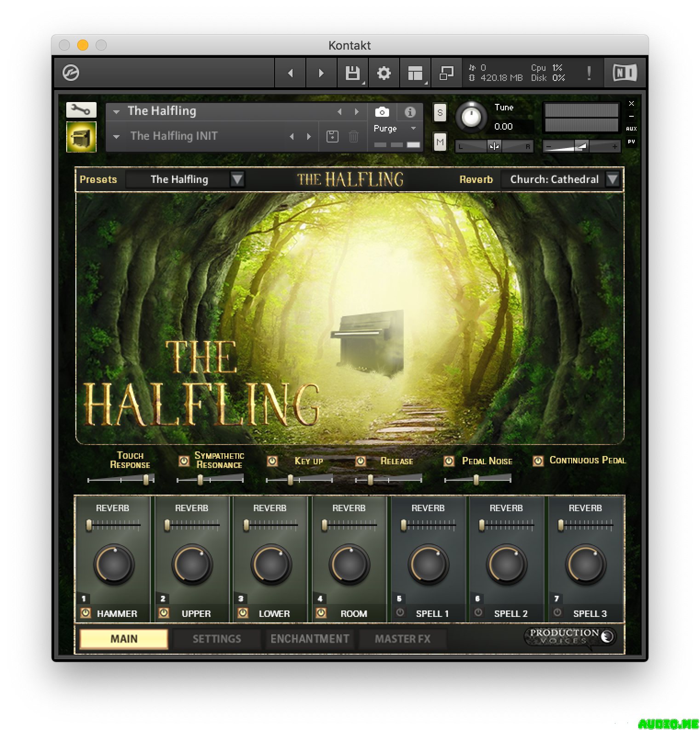Viewport: 700px width, 730px height.
Task: Open the ENCHANTMENT tab
Action: [310, 639]
